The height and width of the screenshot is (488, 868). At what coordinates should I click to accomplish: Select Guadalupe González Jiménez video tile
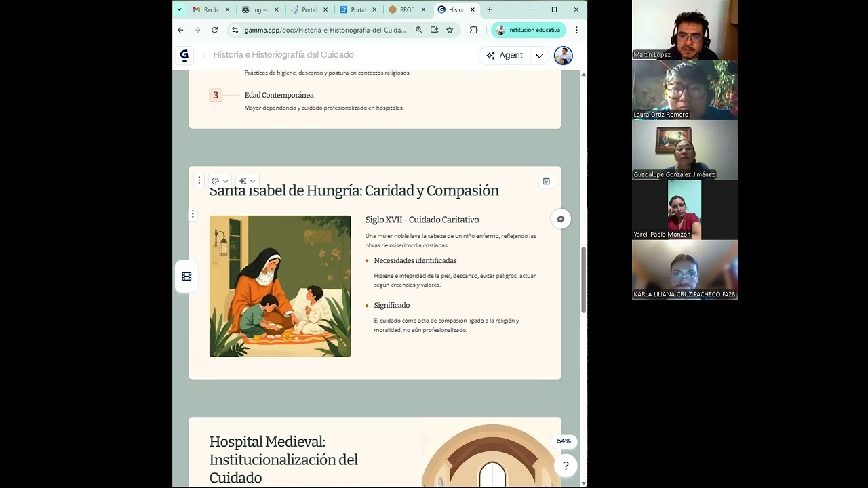(685, 149)
